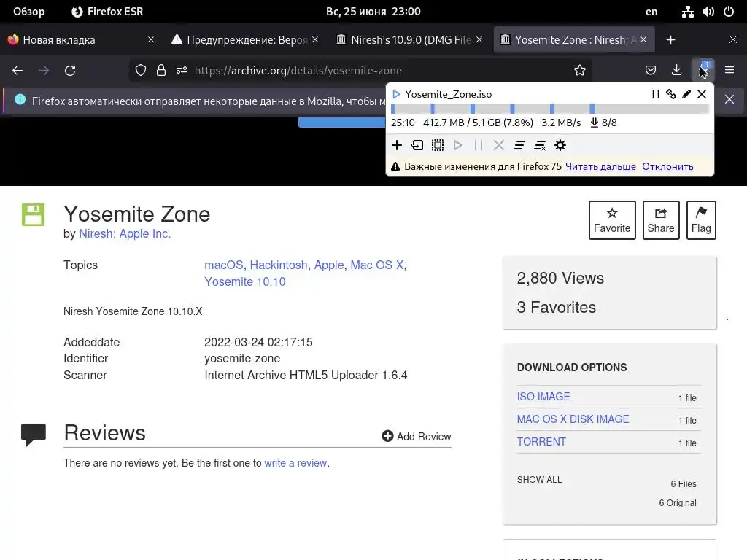Click the ISO IMAGE download link
The width and height of the screenshot is (747, 560).
click(x=543, y=397)
